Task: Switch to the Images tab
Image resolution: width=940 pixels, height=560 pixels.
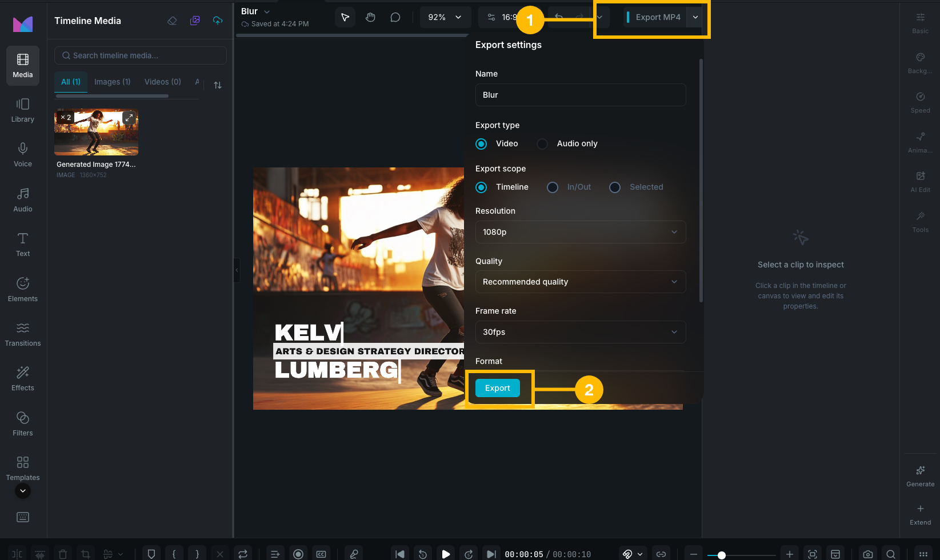Action: coord(112,82)
